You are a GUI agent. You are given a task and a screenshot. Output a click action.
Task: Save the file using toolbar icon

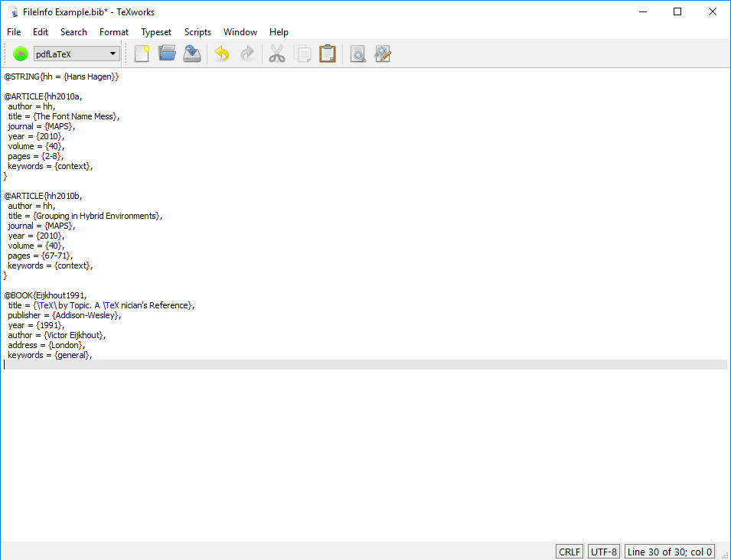192,54
